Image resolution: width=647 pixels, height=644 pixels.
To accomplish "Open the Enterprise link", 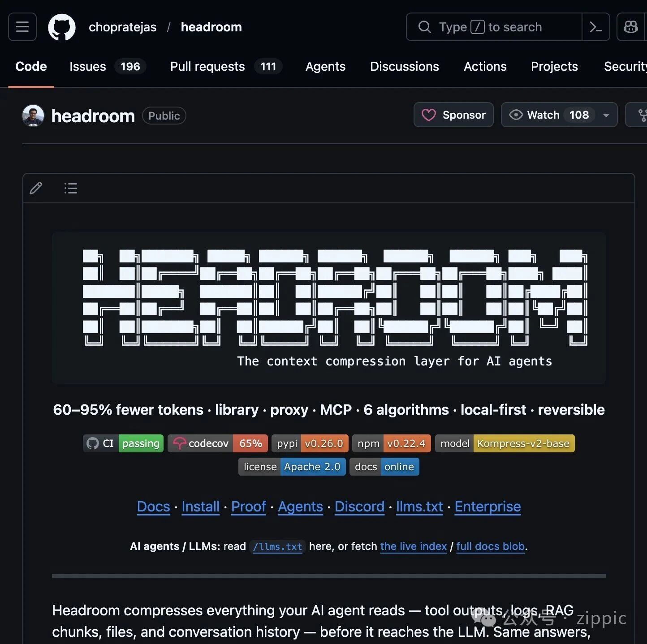I will (x=488, y=507).
